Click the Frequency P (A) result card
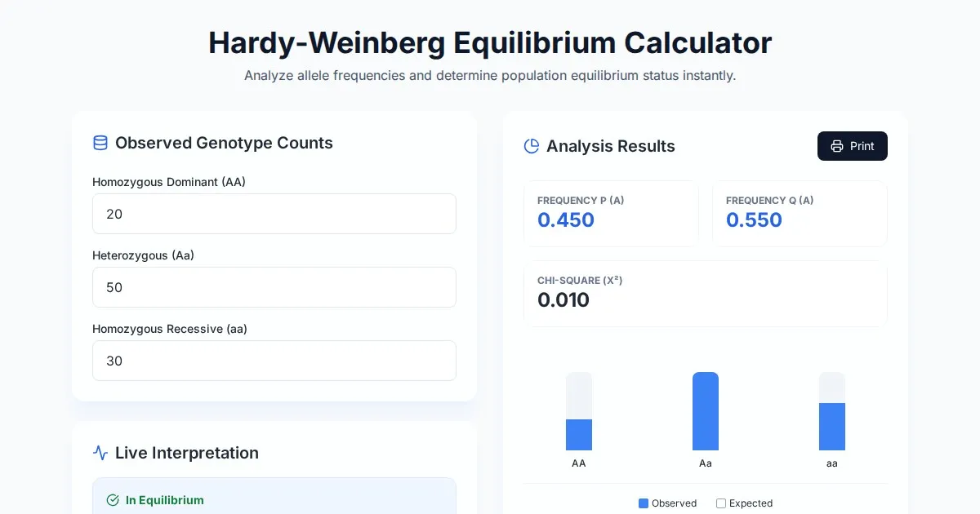This screenshot has width=980, height=514. [x=611, y=214]
